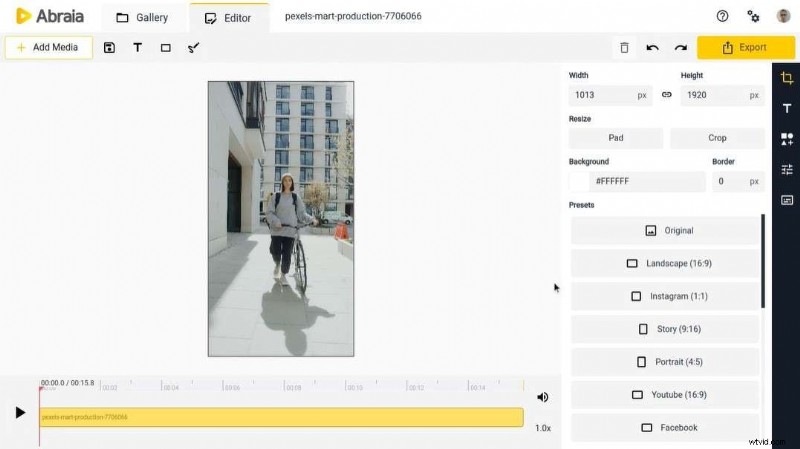Click the Abraia logo
Viewport: 800px width, 449px height.
(x=49, y=16)
